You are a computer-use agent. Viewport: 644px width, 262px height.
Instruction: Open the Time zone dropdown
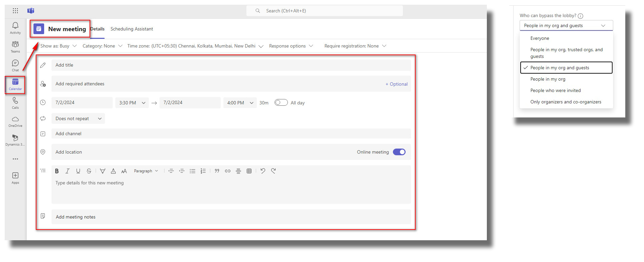point(195,46)
